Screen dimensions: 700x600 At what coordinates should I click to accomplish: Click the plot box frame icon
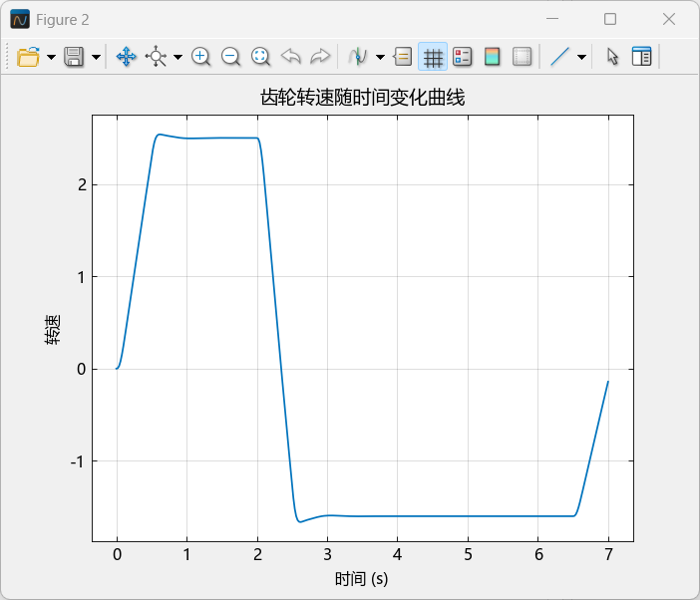pyautogui.click(x=522, y=57)
